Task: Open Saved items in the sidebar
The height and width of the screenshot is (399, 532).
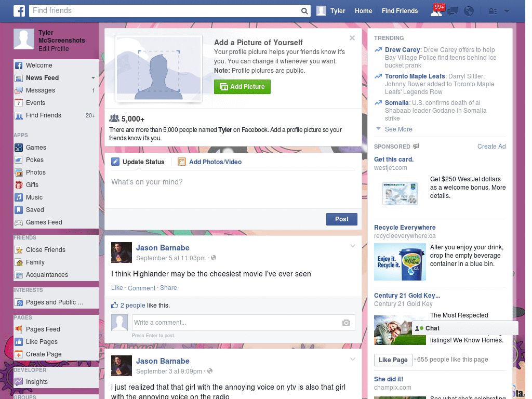Action: pyautogui.click(x=35, y=210)
